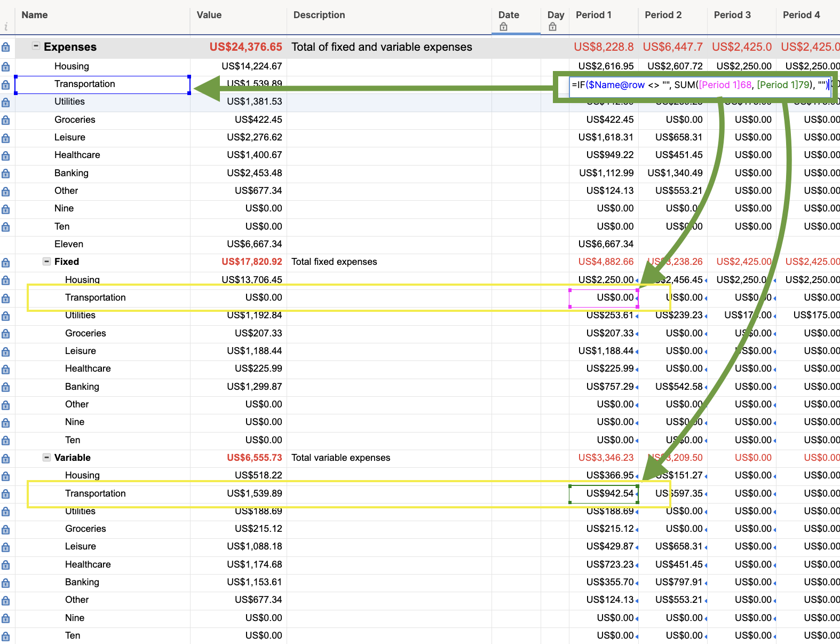
Task: Select the 'Total fixed expenses' description cell
Action: (389, 262)
